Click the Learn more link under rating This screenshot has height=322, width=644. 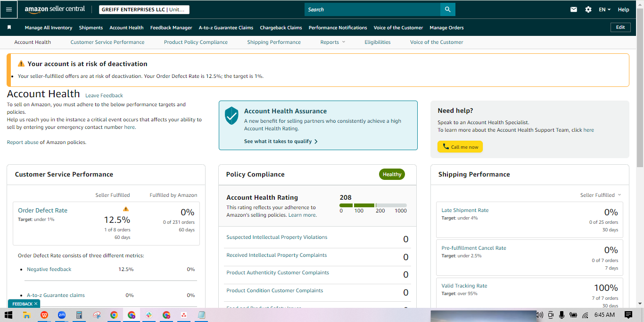(x=302, y=215)
